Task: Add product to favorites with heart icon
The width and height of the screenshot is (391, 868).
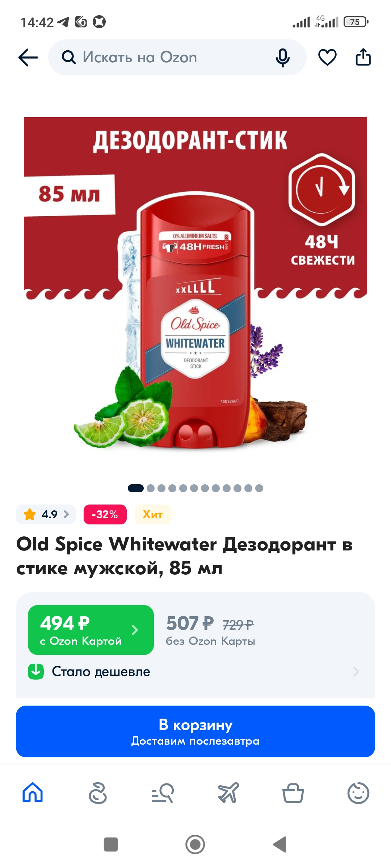Action: pyautogui.click(x=327, y=58)
